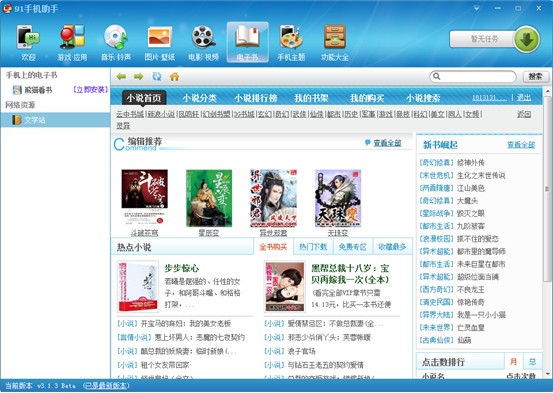The width and height of the screenshot is (553, 393).
Task: Open the 游戏·应用 section icon
Action: 72,37
